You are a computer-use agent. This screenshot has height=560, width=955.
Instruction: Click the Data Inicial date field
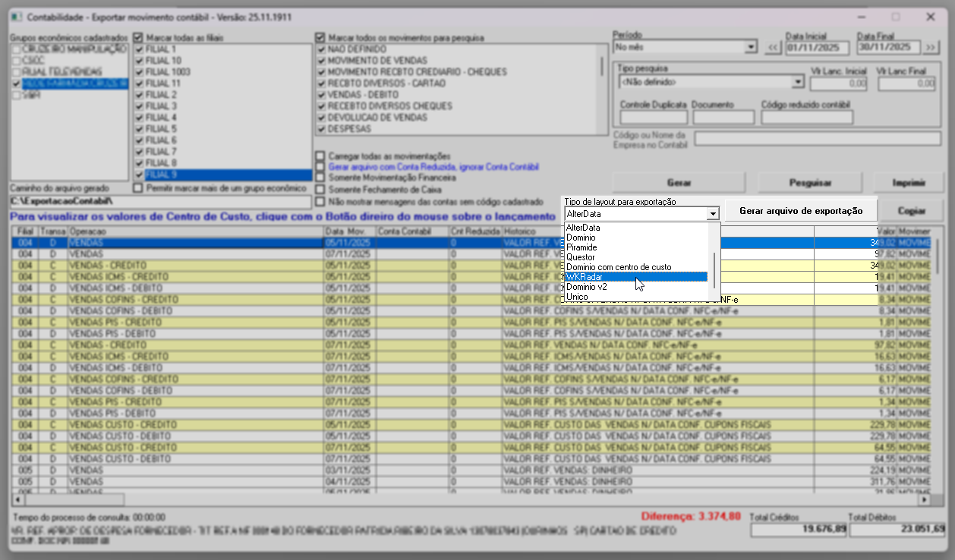coord(816,47)
